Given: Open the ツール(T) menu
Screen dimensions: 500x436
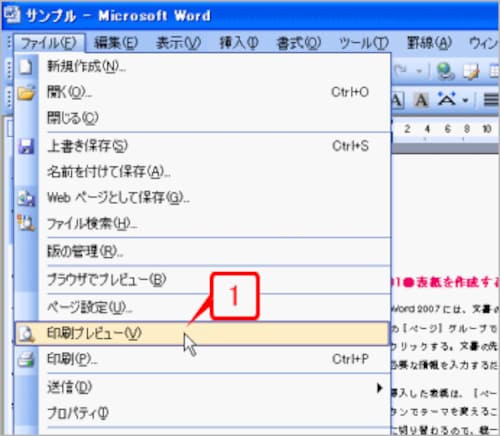Looking at the screenshot, I should 364,43.
